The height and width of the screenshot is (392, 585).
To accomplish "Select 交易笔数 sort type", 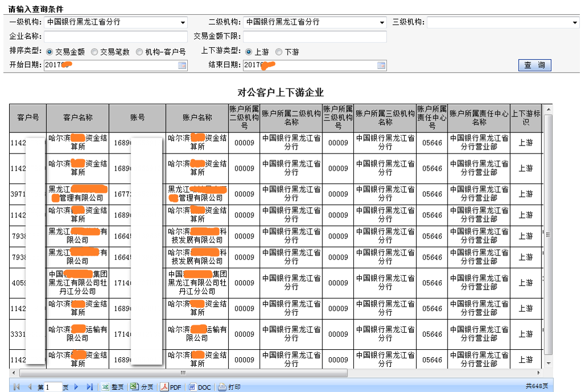I will point(95,52).
